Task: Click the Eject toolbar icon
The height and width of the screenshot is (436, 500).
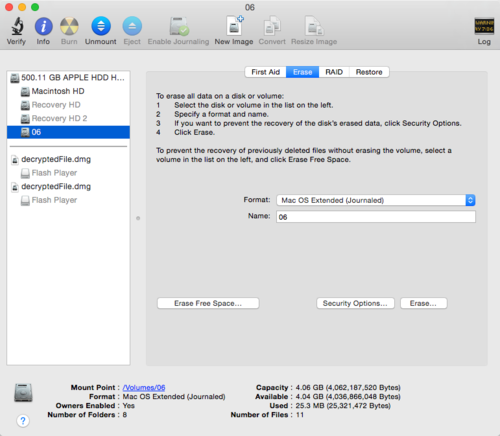Action: click(x=132, y=26)
